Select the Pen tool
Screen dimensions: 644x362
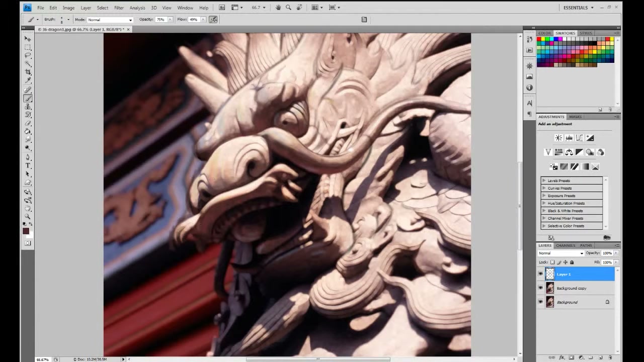pos(28,157)
